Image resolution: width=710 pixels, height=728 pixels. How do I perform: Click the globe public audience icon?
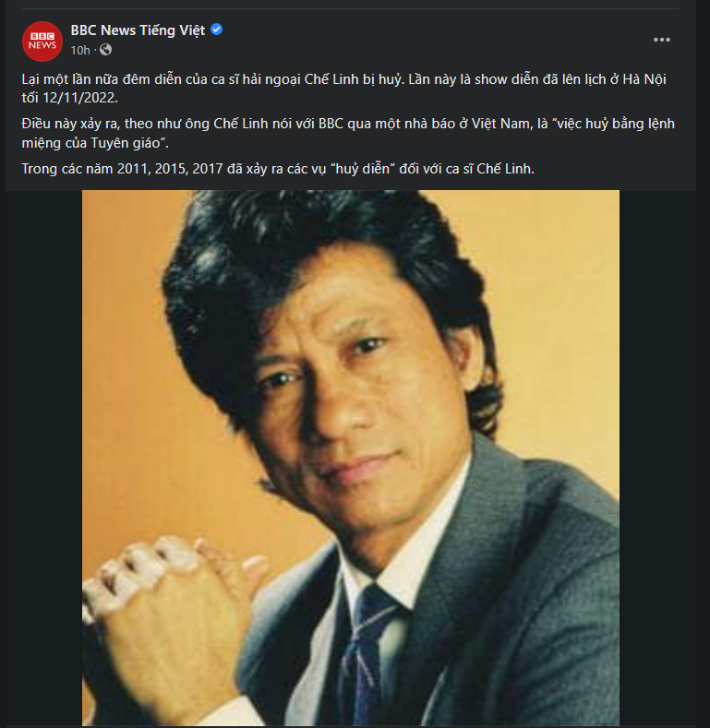[x=106, y=50]
